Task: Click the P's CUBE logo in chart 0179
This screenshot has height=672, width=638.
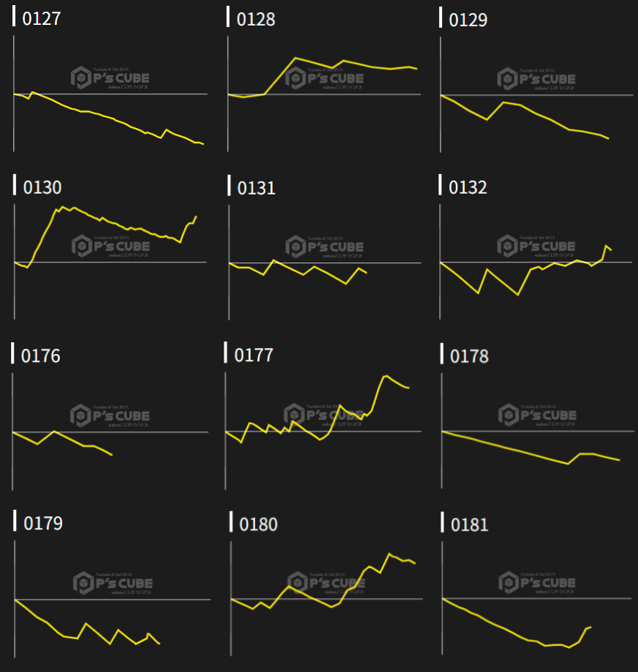Action: [112, 582]
